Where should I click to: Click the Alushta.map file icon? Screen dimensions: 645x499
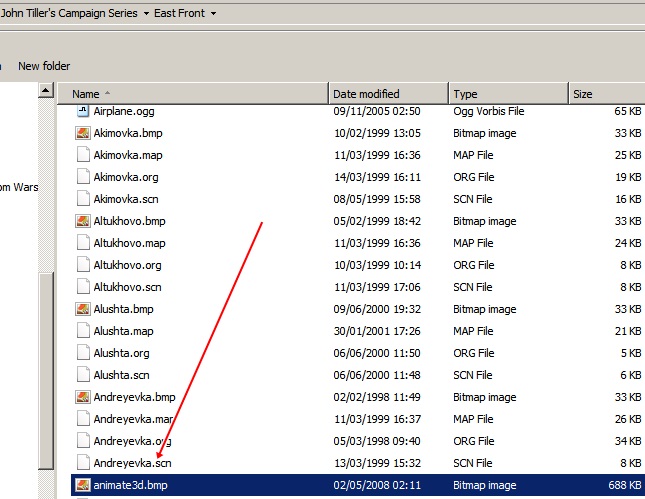(83, 331)
